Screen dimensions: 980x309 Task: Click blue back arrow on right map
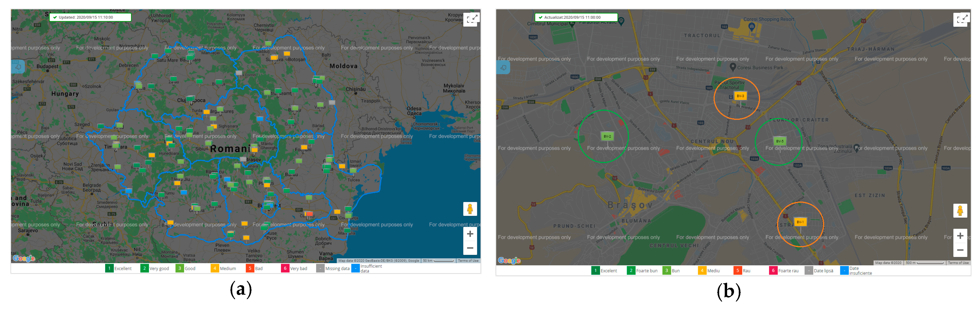pos(503,67)
